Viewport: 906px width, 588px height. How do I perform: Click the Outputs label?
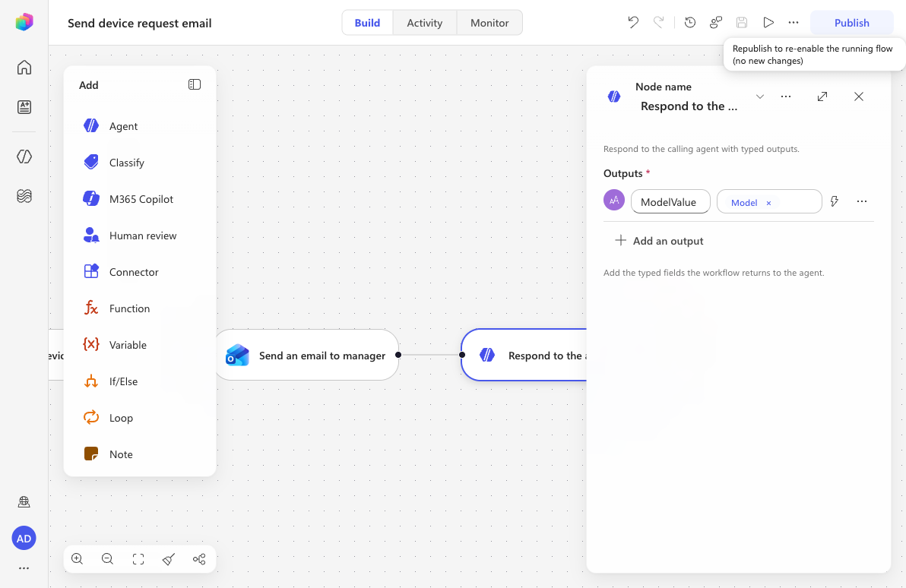(x=623, y=173)
